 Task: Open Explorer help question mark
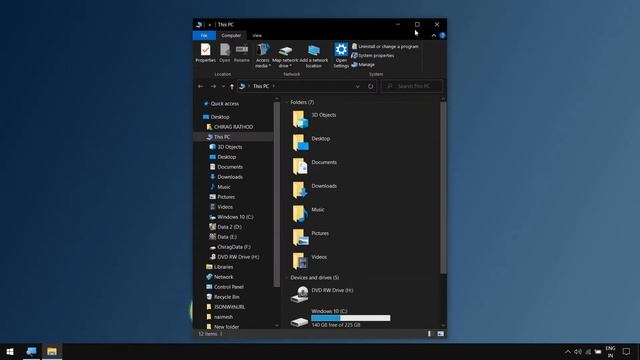click(442, 36)
